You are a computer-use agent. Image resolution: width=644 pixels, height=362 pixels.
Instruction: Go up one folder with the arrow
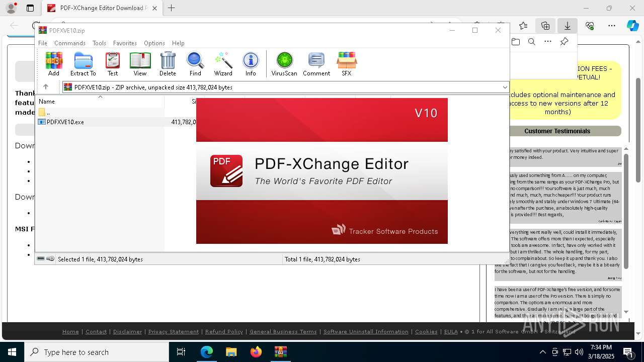coord(46,87)
